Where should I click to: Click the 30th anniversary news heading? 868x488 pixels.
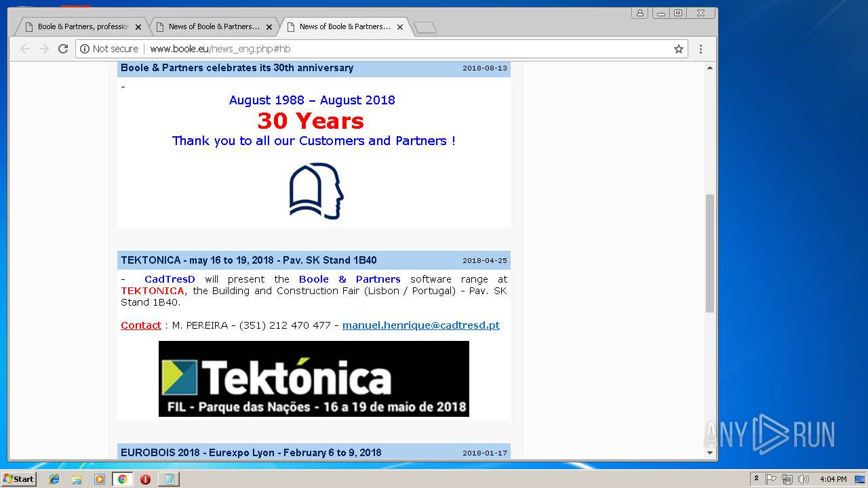click(237, 68)
